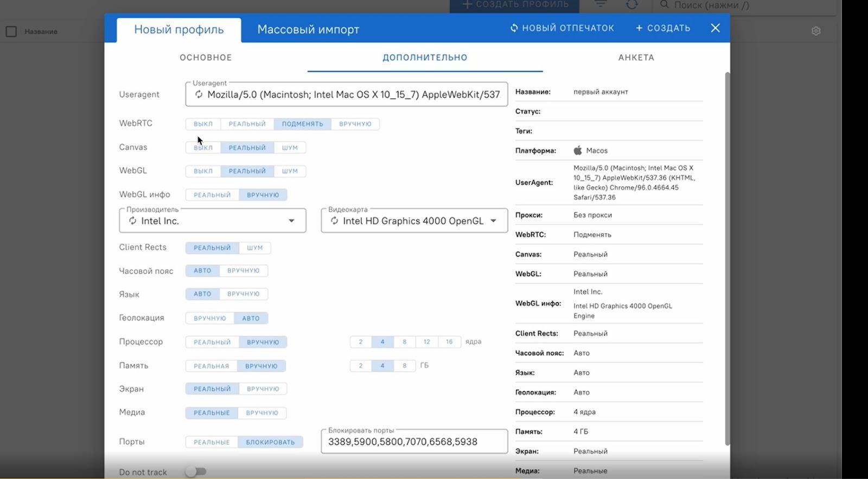The width and height of the screenshot is (868, 479).
Task: Set WebRTC to ПОДМЕНЯТЬ
Action: pos(302,124)
